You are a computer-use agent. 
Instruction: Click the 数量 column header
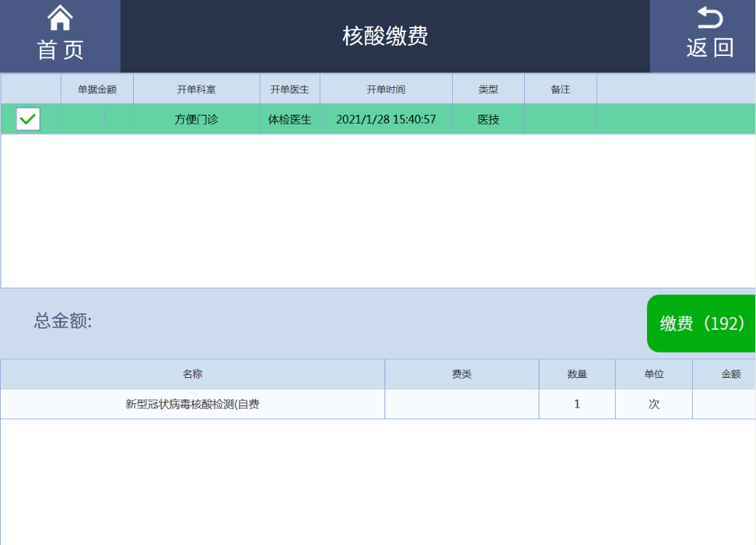577,374
